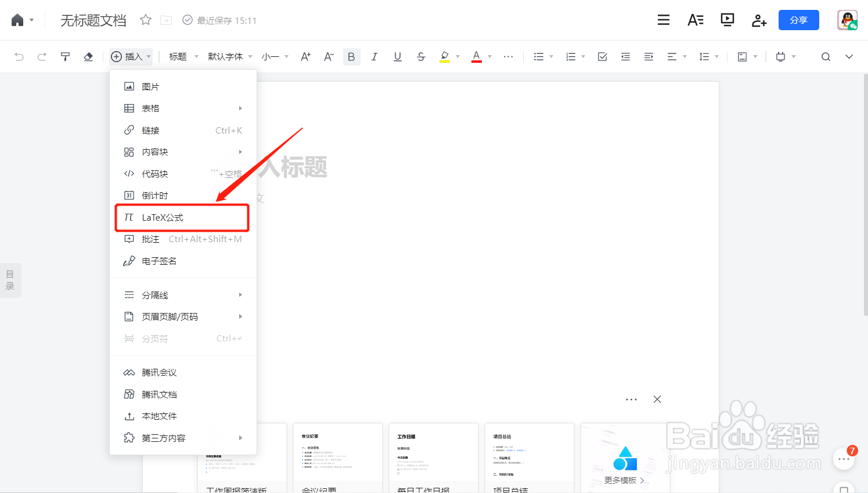The image size is (868, 493).
Task: Collapse the toolbar with chevron
Action: coord(849,56)
